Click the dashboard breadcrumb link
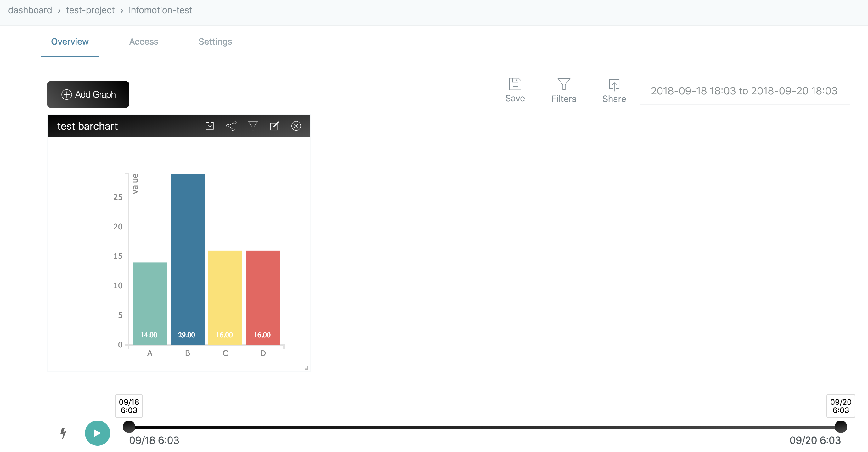This screenshot has height=452, width=868. pyautogui.click(x=30, y=10)
